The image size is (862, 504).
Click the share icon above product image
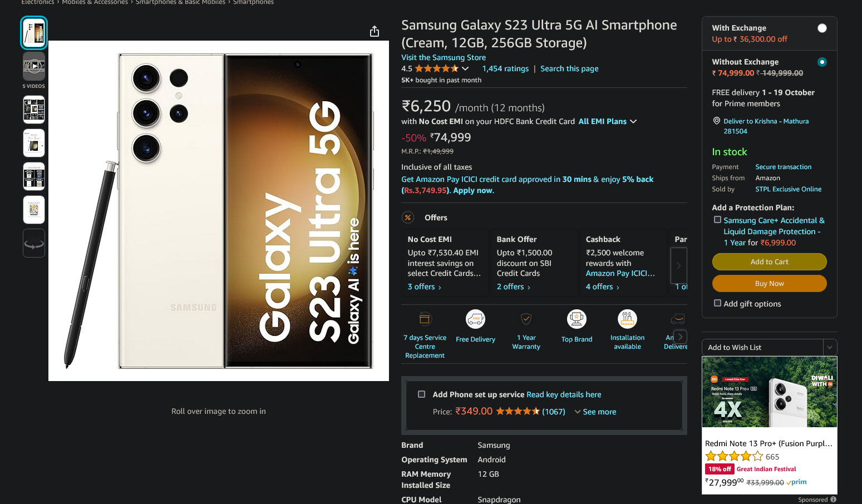(375, 31)
